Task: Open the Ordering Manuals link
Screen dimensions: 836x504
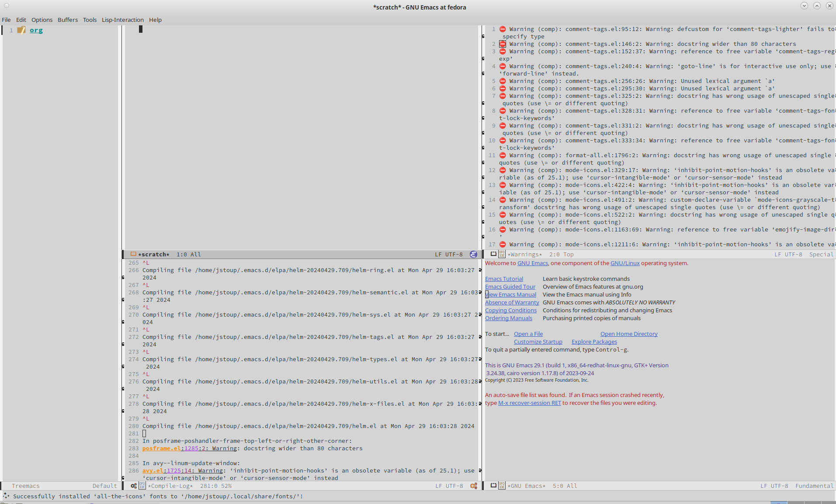Action: pos(509,318)
